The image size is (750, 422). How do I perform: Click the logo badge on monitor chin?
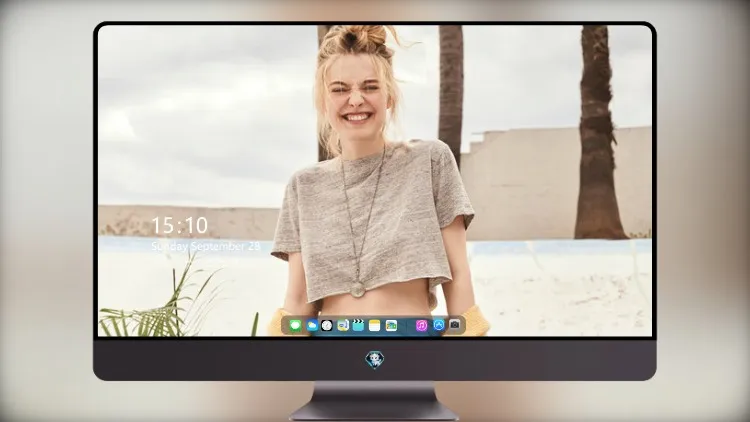click(x=375, y=360)
